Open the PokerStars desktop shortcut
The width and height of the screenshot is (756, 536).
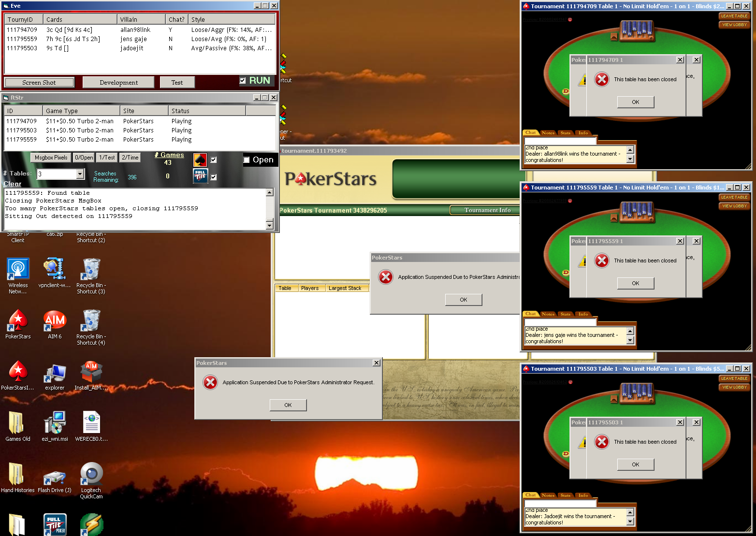18,321
